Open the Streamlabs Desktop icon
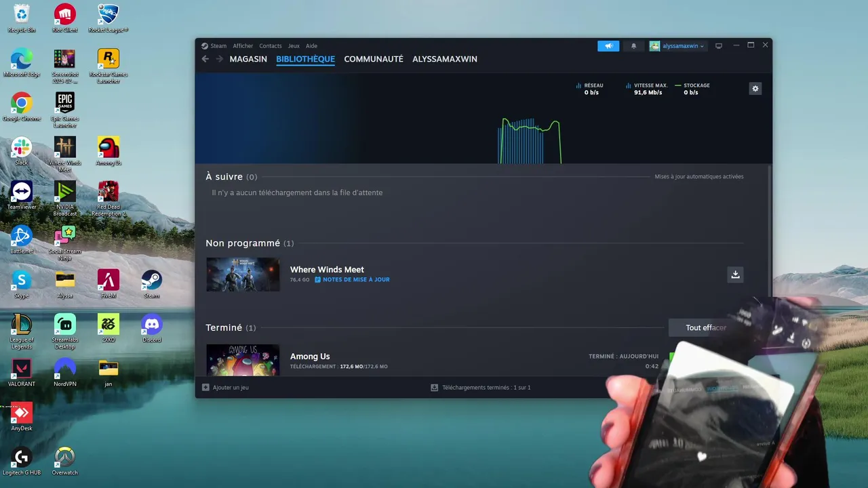This screenshot has width=868, height=488. pos(65,331)
